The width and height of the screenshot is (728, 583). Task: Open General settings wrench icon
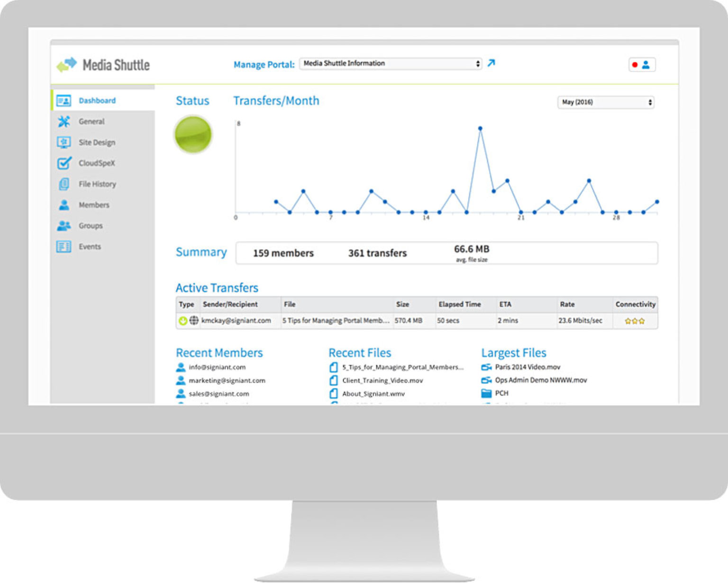(x=64, y=122)
